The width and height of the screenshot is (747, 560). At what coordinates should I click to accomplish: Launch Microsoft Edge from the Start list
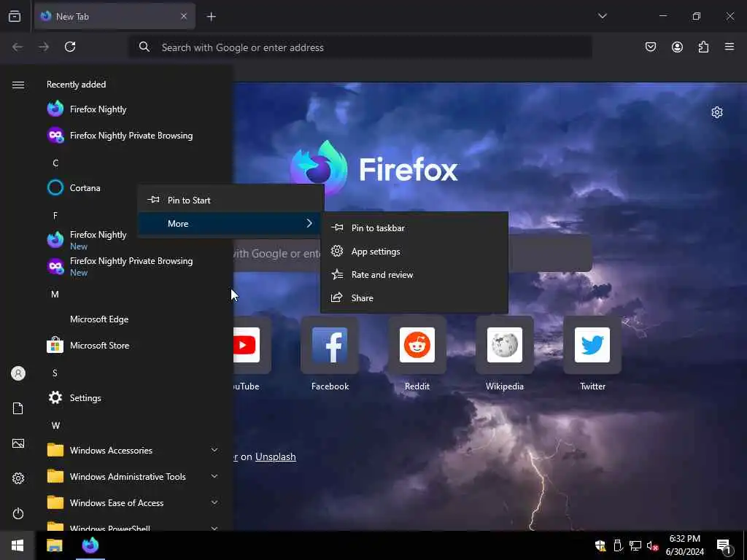pos(133,319)
